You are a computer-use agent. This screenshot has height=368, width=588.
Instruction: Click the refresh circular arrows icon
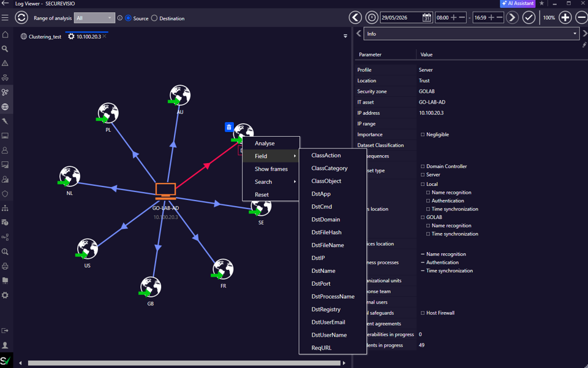point(21,18)
